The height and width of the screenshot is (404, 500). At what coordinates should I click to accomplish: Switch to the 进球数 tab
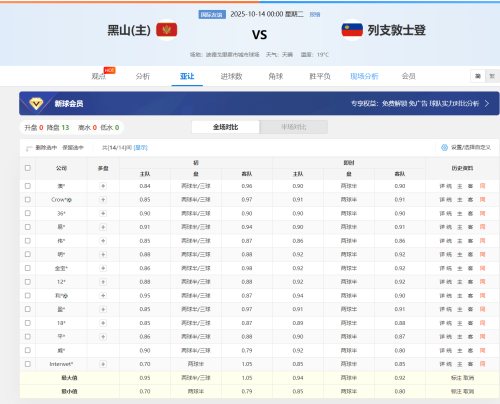pyautogui.click(x=231, y=76)
